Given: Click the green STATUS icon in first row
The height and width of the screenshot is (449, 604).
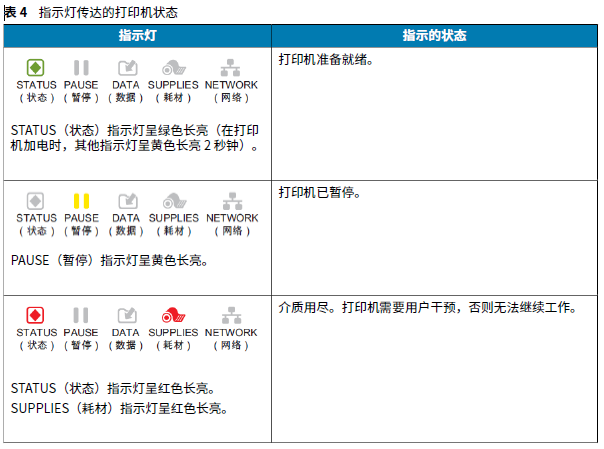Looking at the screenshot, I should pos(35,68).
